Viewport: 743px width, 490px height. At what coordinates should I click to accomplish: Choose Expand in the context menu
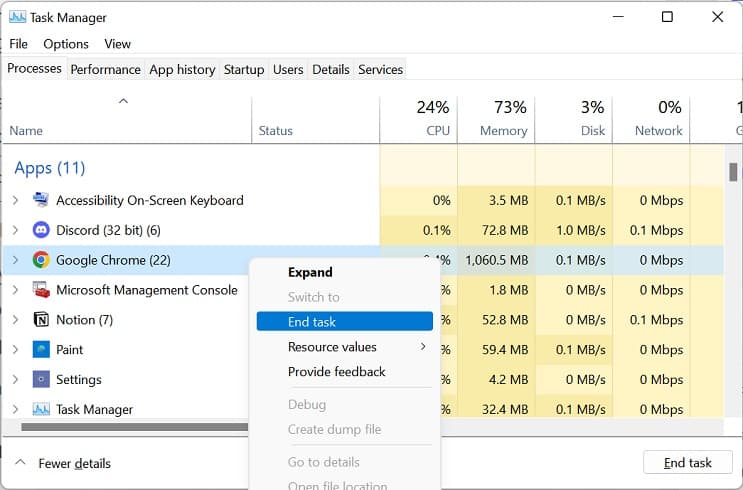(344, 272)
